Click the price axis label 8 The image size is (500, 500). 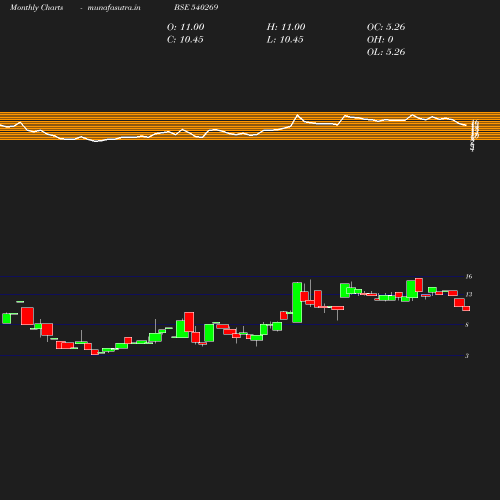(x=467, y=325)
